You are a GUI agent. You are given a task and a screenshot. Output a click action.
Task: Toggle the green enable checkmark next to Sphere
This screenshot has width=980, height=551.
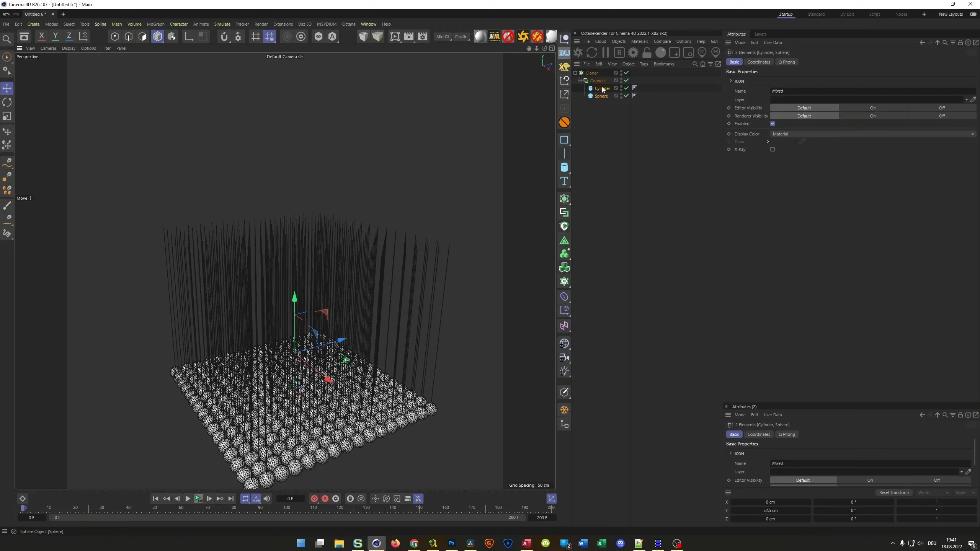click(x=626, y=96)
